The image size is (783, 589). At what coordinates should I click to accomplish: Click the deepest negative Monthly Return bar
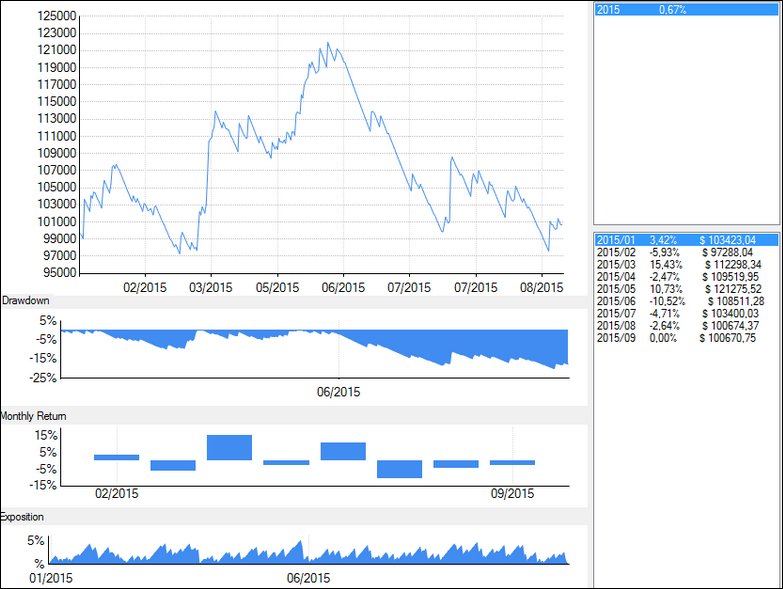[x=399, y=469]
